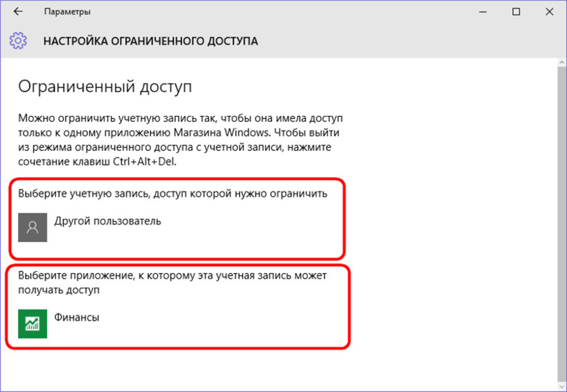Choose the Финансы app entry
567x392 pixels.
76,318
